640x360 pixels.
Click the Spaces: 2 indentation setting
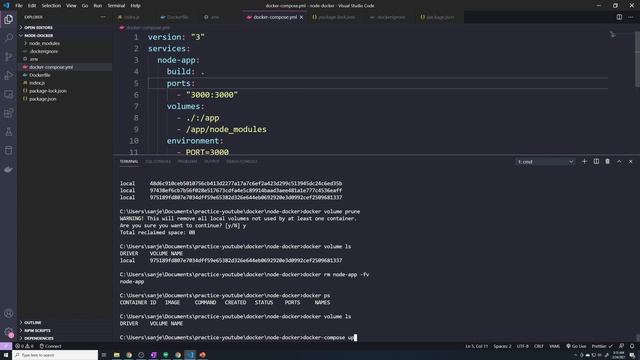(502, 346)
